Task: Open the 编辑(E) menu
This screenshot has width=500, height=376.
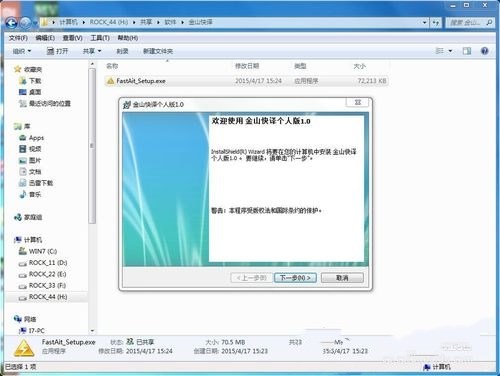Action: point(45,38)
